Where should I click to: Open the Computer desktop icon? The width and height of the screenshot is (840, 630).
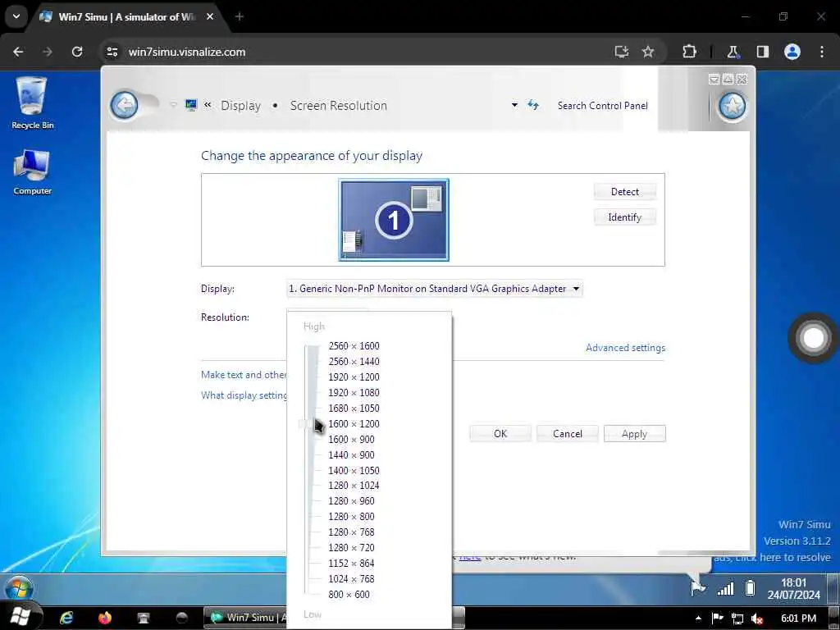pyautogui.click(x=32, y=172)
